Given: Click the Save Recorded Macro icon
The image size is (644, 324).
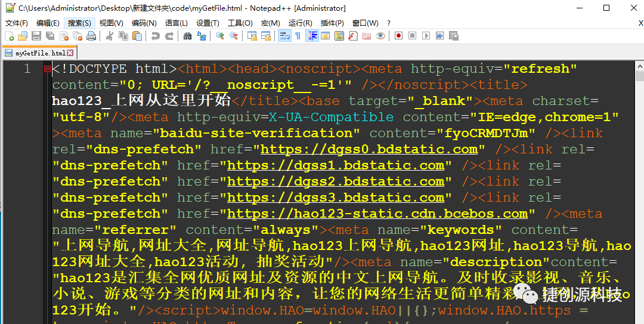Looking at the screenshot, I should [453, 36].
